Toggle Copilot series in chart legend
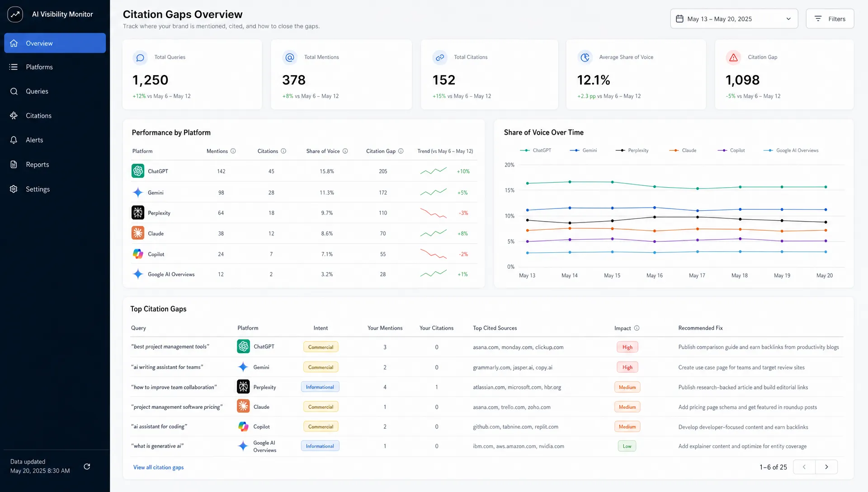868x492 pixels. coord(731,150)
